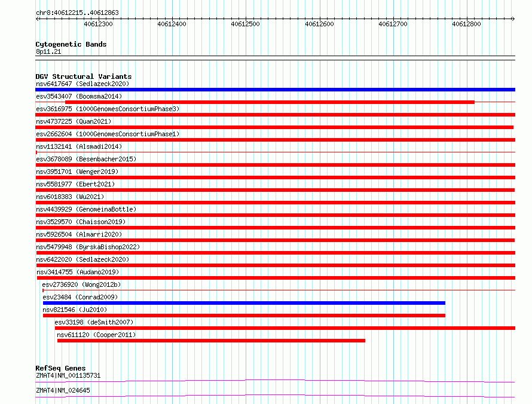Click the RefSeq Genes track title
532x404 pixels.
point(60,368)
